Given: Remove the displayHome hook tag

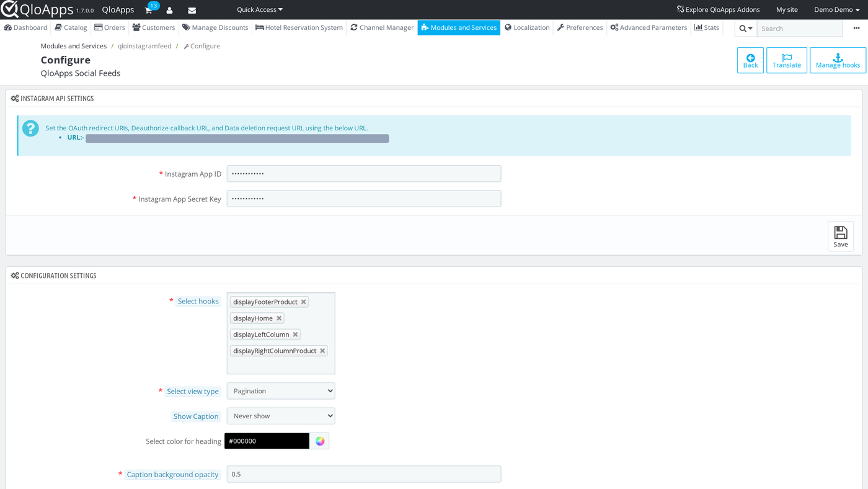Looking at the screenshot, I should click(x=279, y=318).
